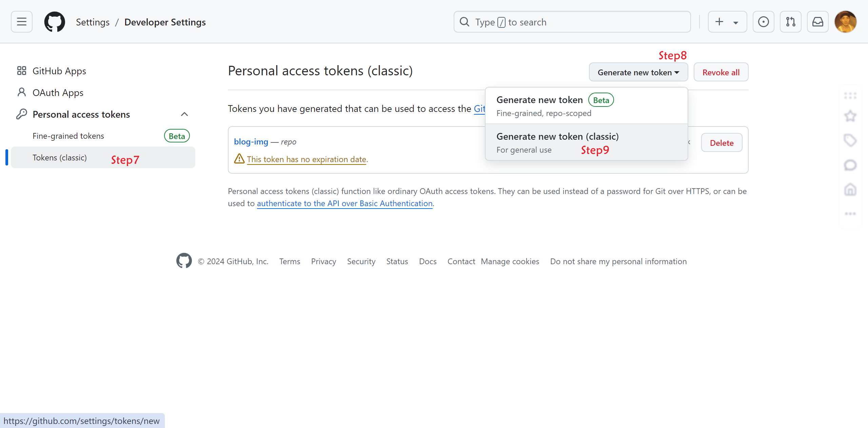Open the OAuth Apps sidebar item
This screenshot has width=868, height=428.
pos(103,93)
